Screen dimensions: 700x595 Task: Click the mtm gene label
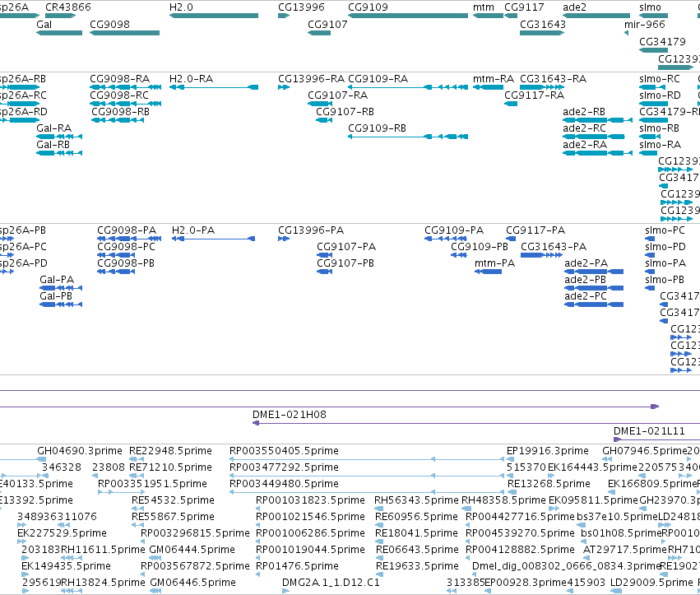484,7
